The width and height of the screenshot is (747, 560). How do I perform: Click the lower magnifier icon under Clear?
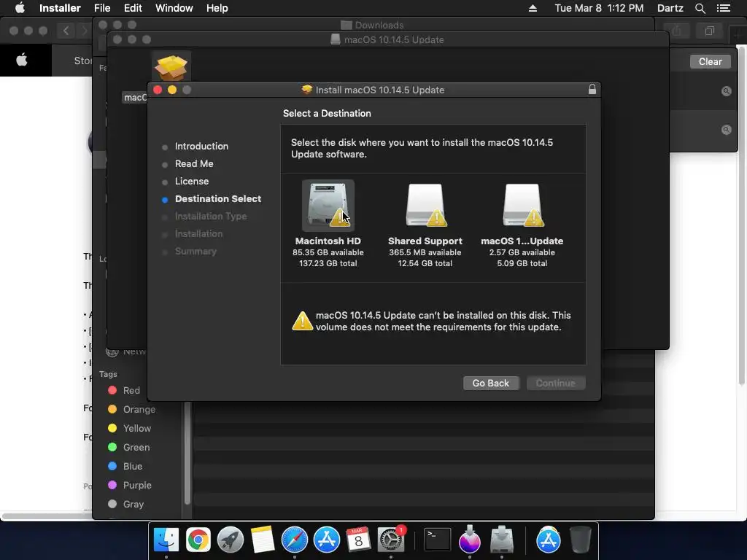(726, 130)
